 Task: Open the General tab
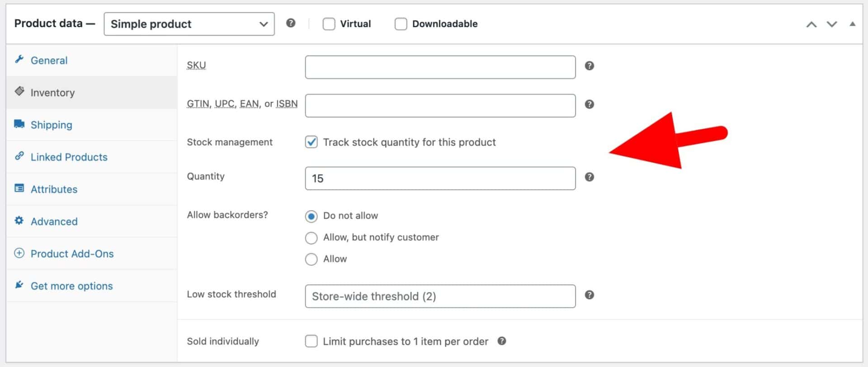(92, 60)
